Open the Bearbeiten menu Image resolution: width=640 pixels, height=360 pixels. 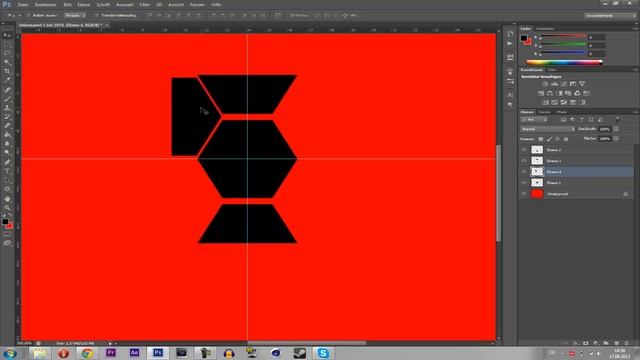click(45, 4)
